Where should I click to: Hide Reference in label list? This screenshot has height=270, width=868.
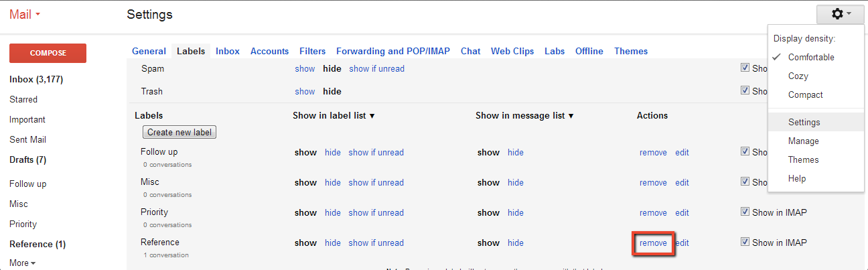pos(333,243)
